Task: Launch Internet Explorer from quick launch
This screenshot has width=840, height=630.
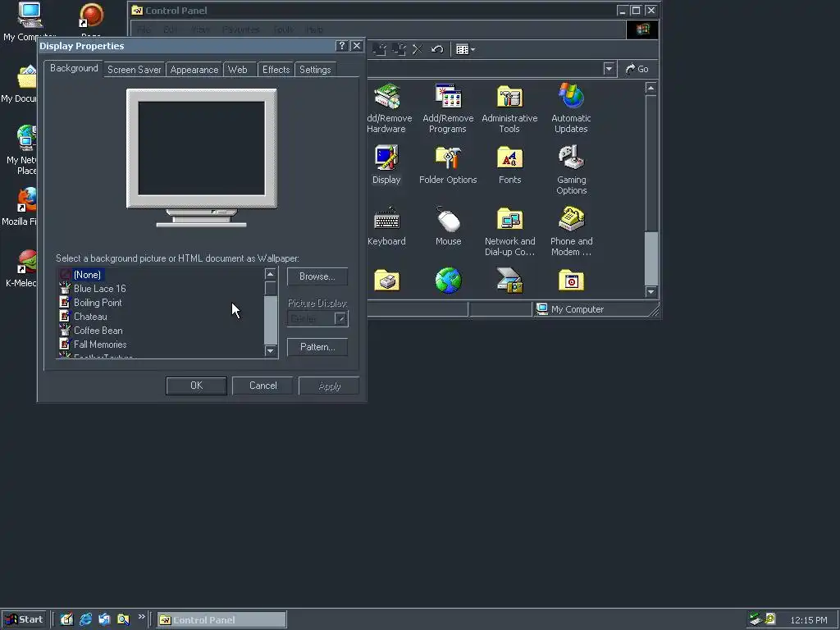Action: pyautogui.click(x=85, y=620)
